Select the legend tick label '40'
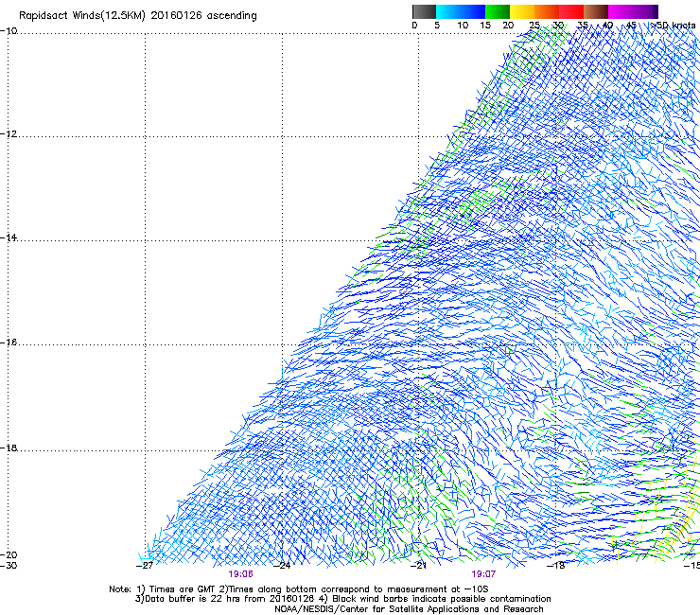The height and width of the screenshot is (615, 700). (x=607, y=26)
